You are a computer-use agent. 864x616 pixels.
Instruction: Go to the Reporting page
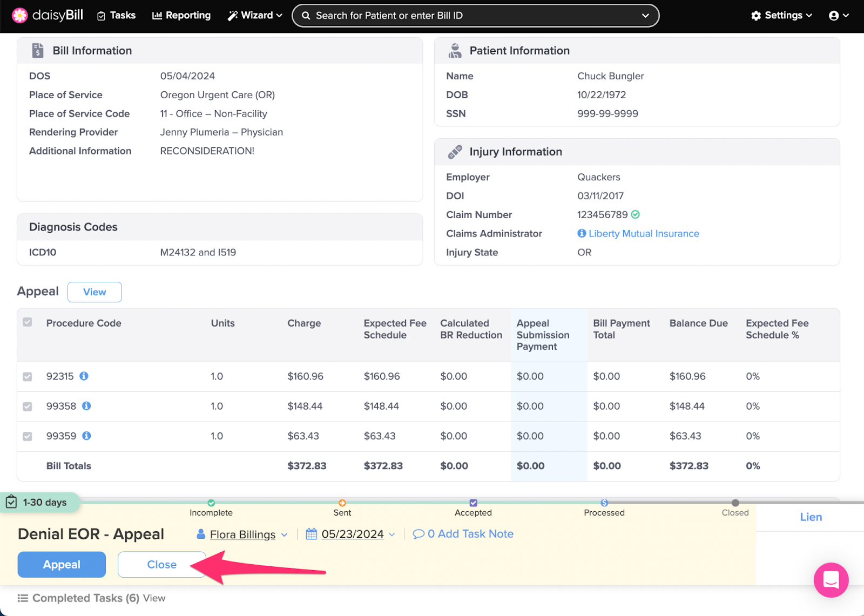click(x=181, y=16)
